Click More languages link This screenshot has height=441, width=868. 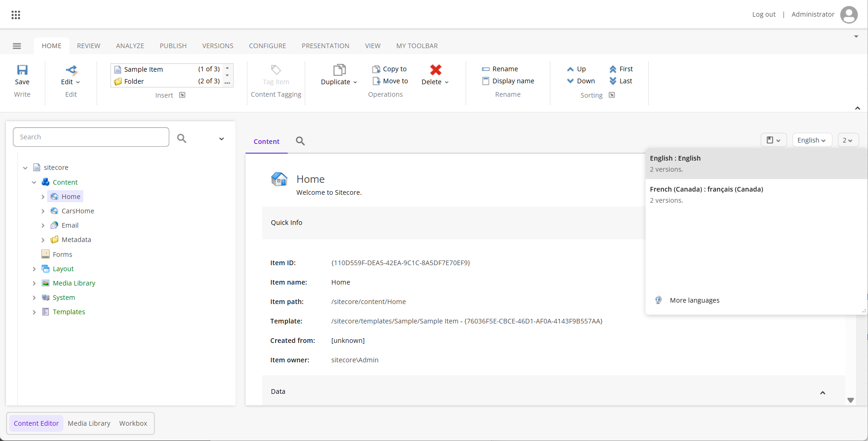point(695,300)
